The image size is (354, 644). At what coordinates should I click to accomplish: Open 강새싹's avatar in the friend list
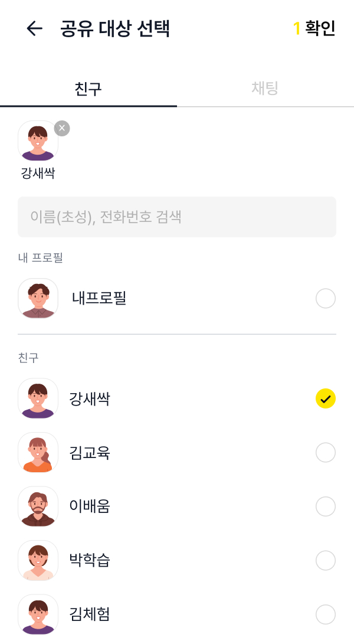(x=38, y=398)
